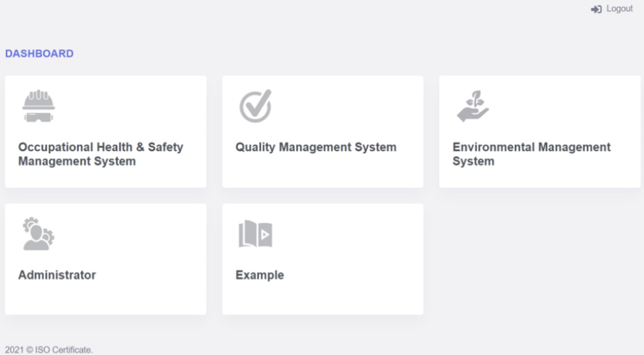Select the Logout text link
644x355 pixels.
tap(619, 9)
